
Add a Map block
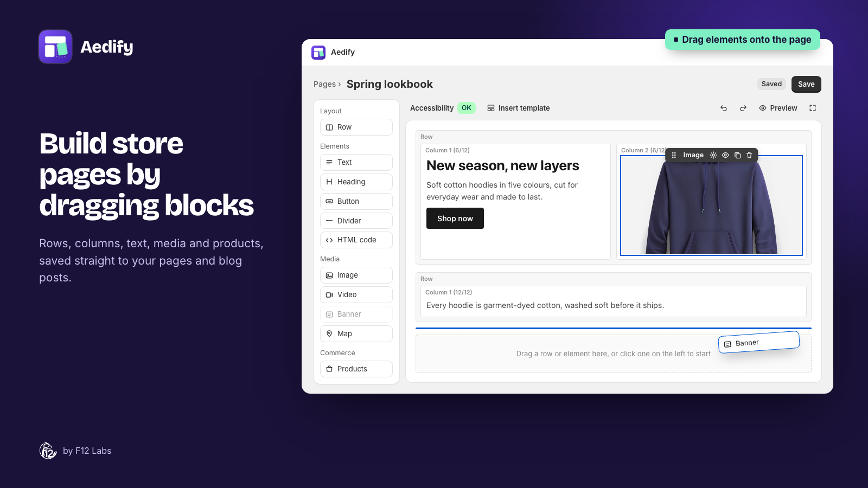coord(356,333)
